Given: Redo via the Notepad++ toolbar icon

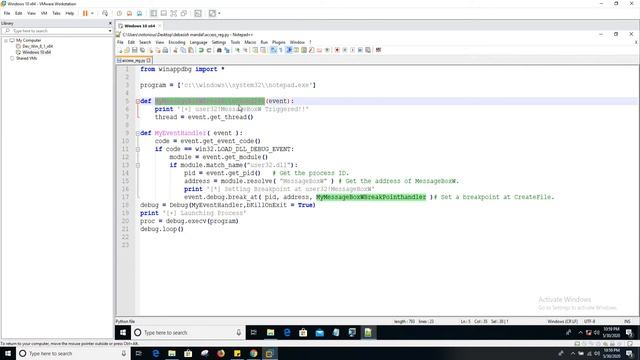Looking at the screenshot, I should tap(209, 50).
